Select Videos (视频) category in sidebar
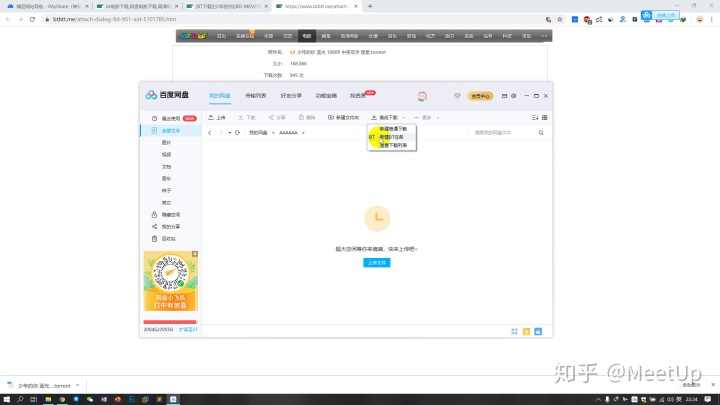Screen dimensions: 720x405 (x=166, y=155)
